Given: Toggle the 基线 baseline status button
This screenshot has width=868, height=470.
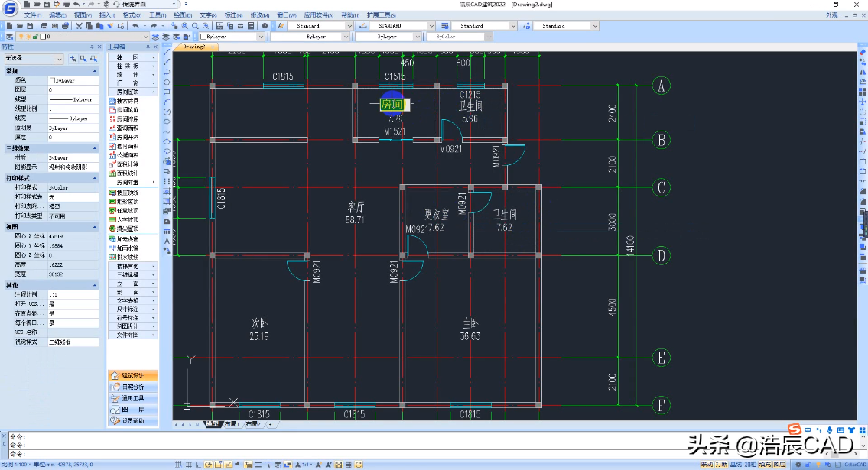Looking at the screenshot, I should click(736, 465).
